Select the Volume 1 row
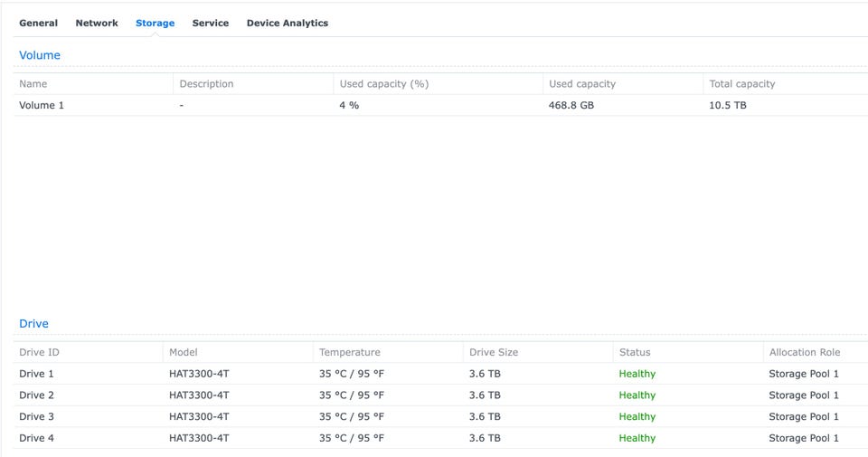Viewport: 868px width, 457px height. pyautogui.click(x=42, y=105)
